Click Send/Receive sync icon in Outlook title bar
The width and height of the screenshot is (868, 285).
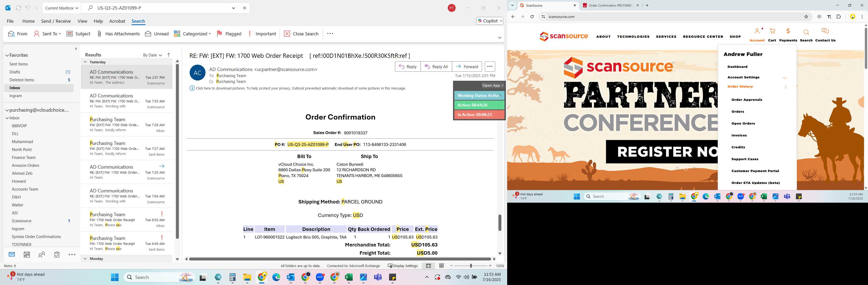tap(18, 8)
